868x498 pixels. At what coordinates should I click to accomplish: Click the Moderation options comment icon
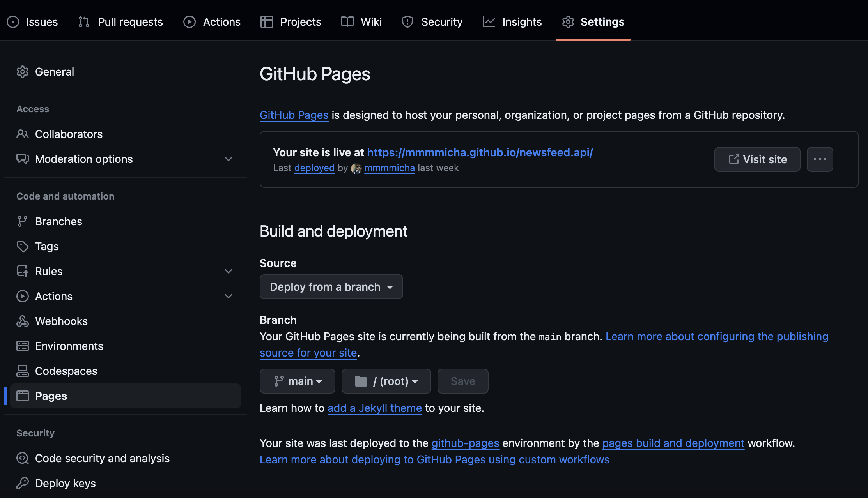(x=23, y=159)
